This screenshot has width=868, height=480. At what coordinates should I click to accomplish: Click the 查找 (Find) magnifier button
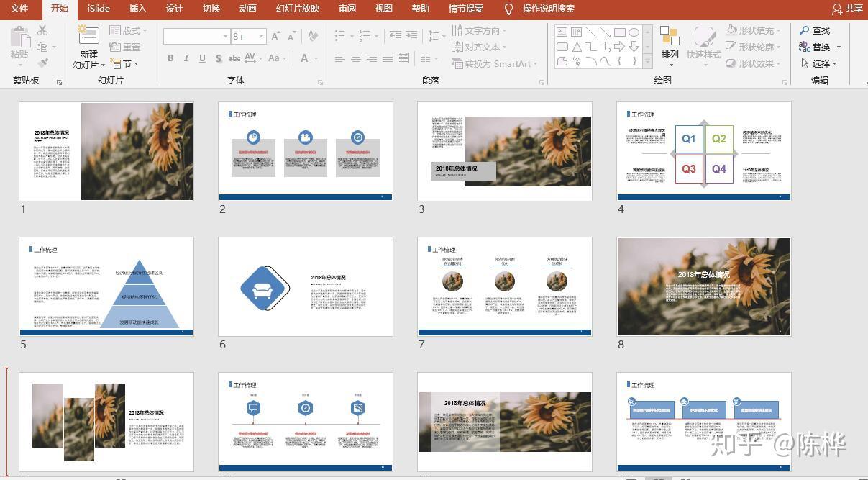[815, 30]
